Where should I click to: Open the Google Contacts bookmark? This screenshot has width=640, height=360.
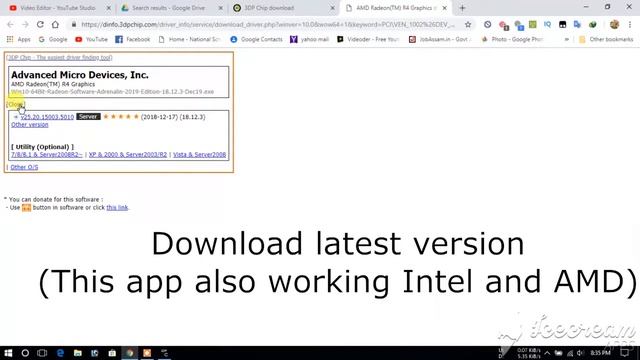[x=256, y=39]
